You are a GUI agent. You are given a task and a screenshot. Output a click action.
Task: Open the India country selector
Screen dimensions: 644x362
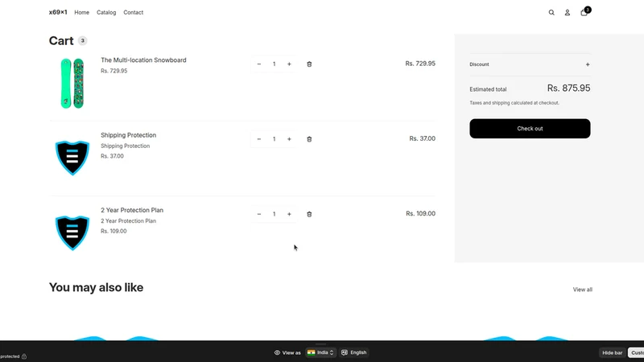point(320,352)
